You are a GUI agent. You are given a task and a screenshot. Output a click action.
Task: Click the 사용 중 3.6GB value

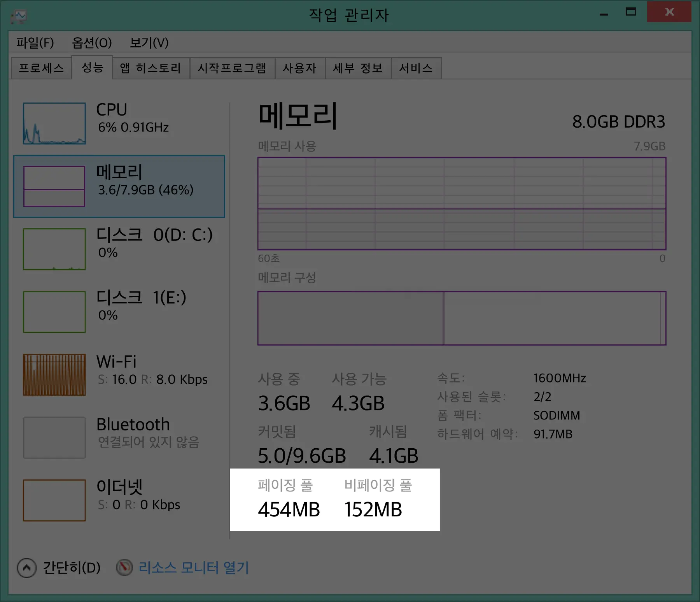284,403
